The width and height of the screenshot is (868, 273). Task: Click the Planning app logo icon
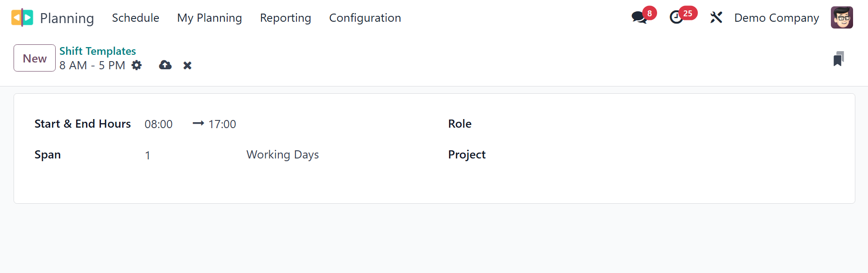(22, 18)
